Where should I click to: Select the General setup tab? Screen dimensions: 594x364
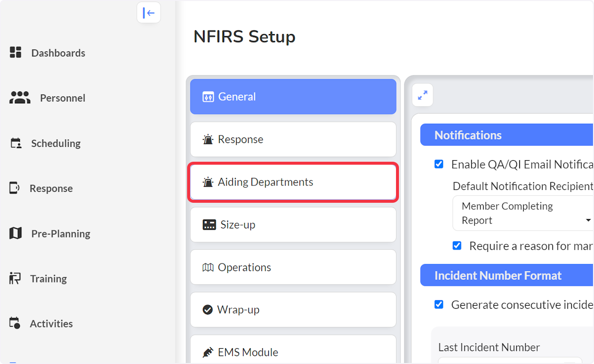(x=293, y=96)
